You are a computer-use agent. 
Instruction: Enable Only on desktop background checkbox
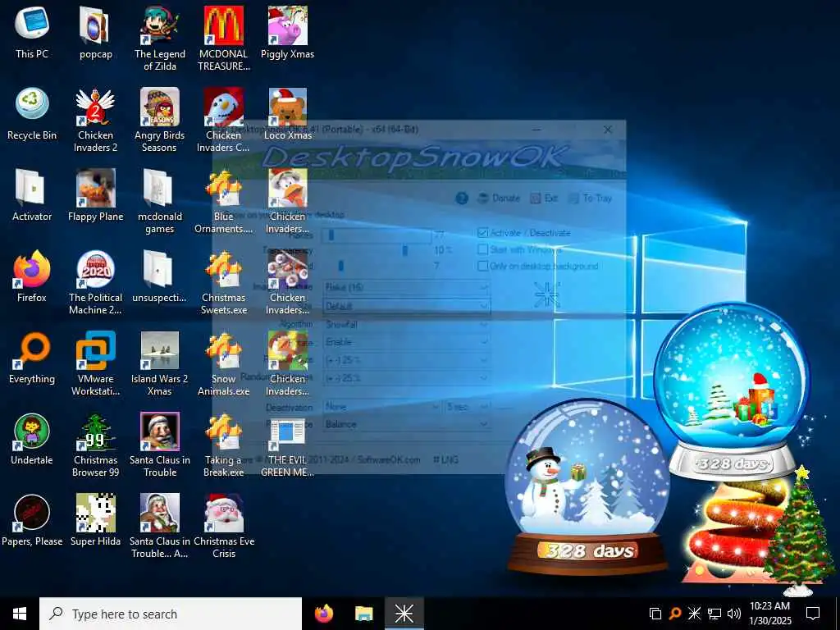point(482,267)
